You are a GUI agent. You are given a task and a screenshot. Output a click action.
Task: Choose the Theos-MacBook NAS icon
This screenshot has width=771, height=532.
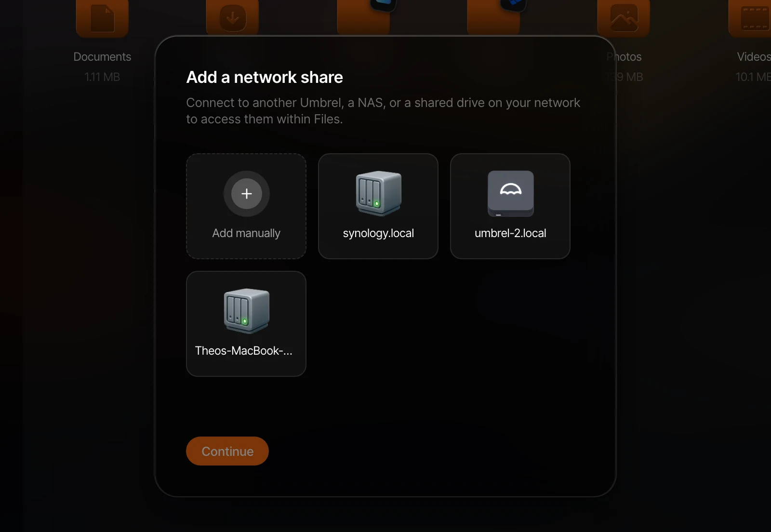(x=246, y=311)
